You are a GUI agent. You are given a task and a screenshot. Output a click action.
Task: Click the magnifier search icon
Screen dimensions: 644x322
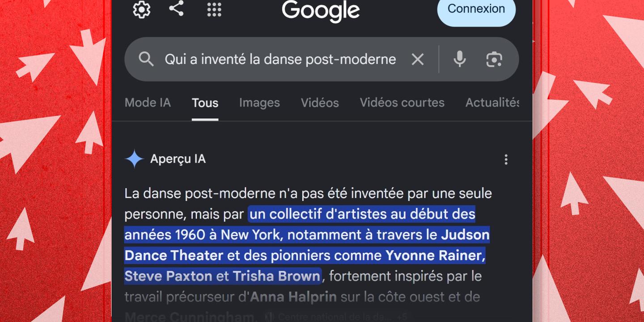click(x=146, y=59)
